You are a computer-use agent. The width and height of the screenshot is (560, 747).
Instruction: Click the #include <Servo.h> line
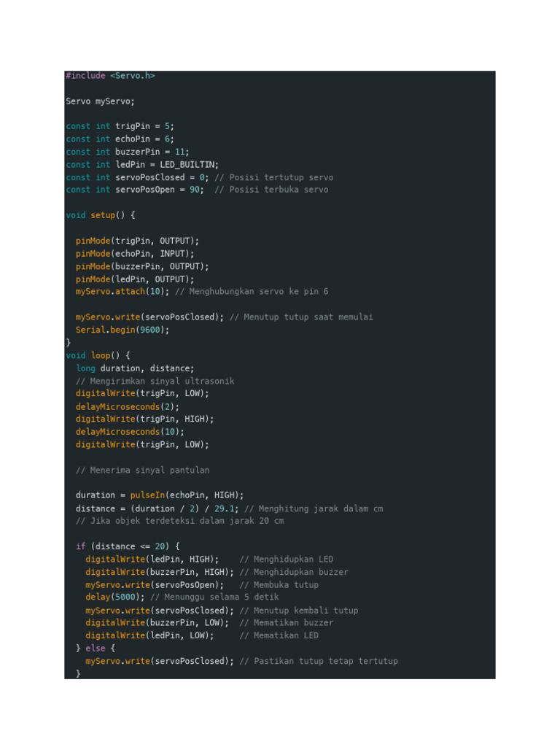(110, 76)
